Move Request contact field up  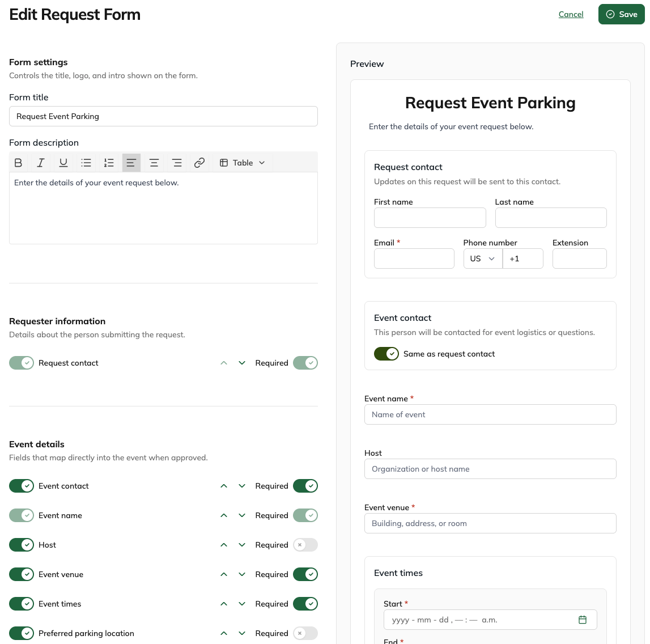click(224, 363)
